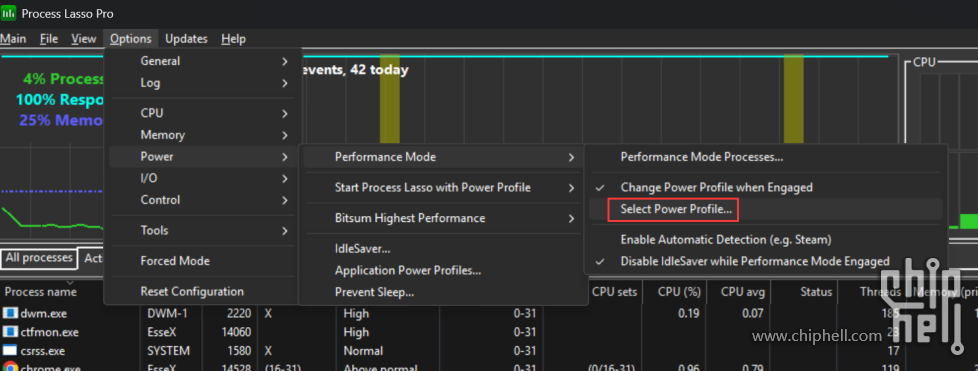Screen dimensions: 978x371
Task: Select the csrss.exe process icon
Action: click(x=10, y=350)
